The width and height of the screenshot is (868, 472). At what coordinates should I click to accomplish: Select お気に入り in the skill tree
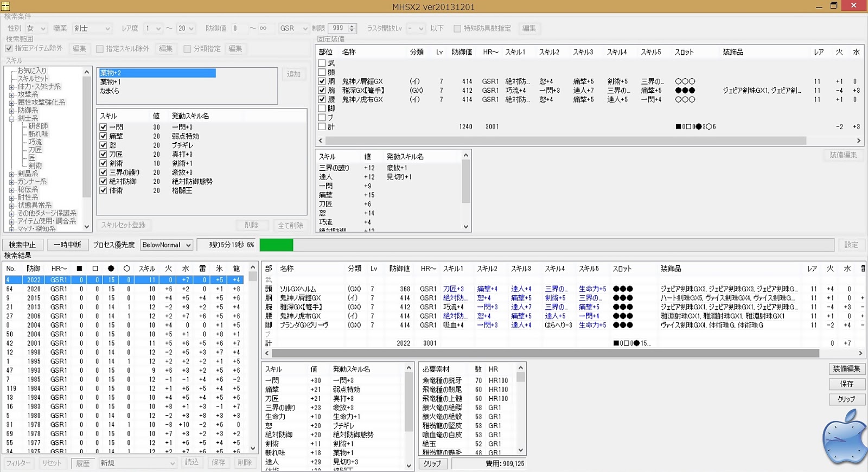coord(31,71)
